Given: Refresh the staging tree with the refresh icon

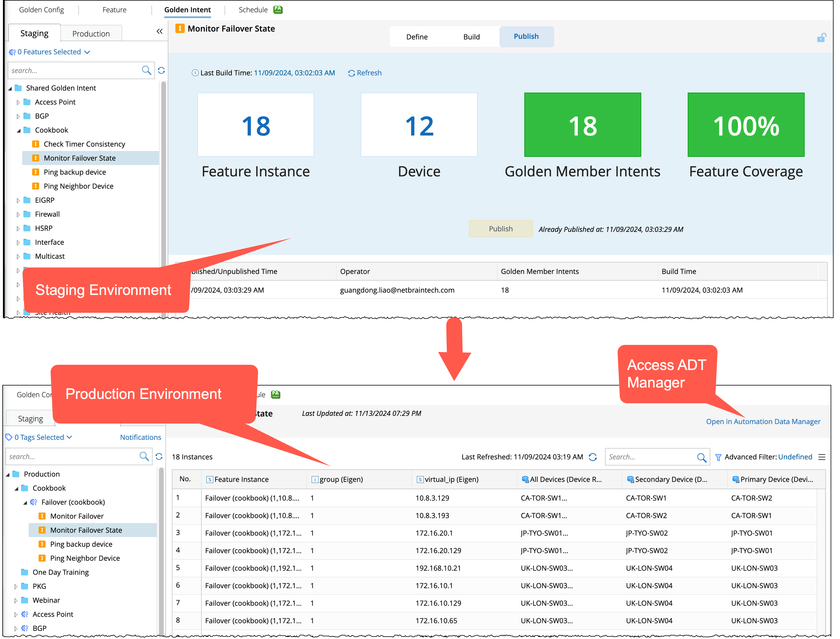Looking at the screenshot, I should (x=161, y=70).
